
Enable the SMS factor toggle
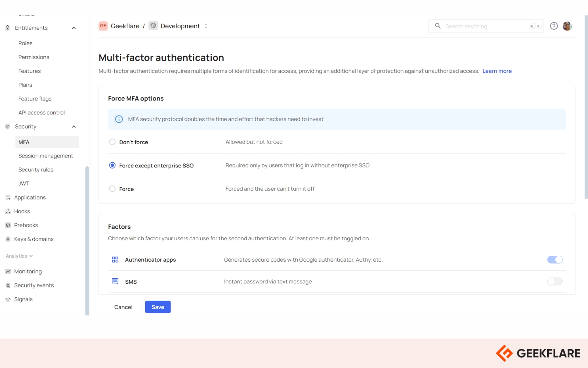555,282
